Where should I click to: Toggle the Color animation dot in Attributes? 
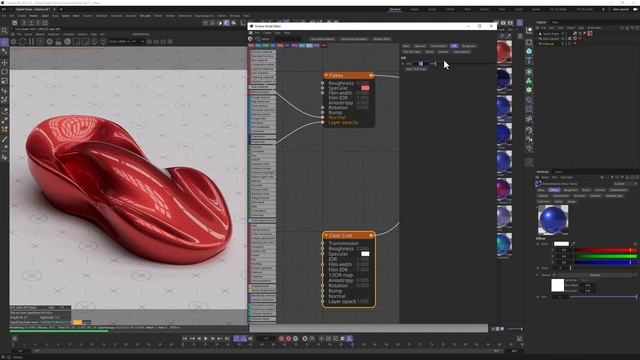[538, 244]
